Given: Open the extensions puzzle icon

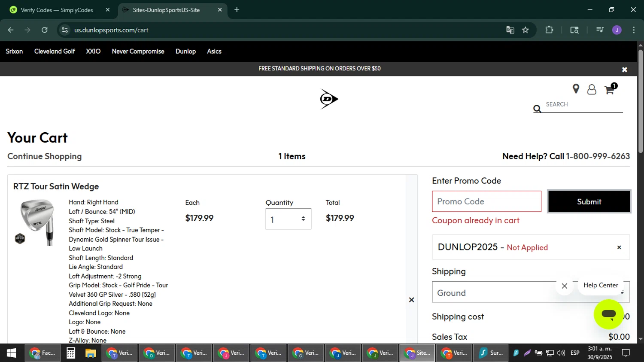Looking at the screenshot, I should (549, 30).
